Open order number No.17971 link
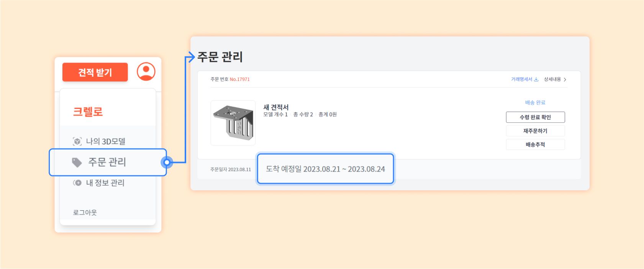The width and height of the screenshot is (644, 269). click(x=239, y=79)
